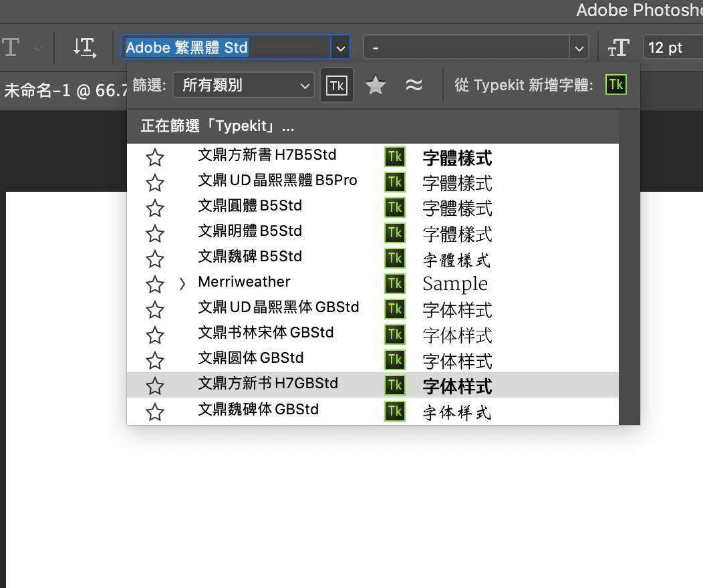Screen dimensions: 703x588
Task: Click the font style field showing dash
Action: tap(466, 47)
